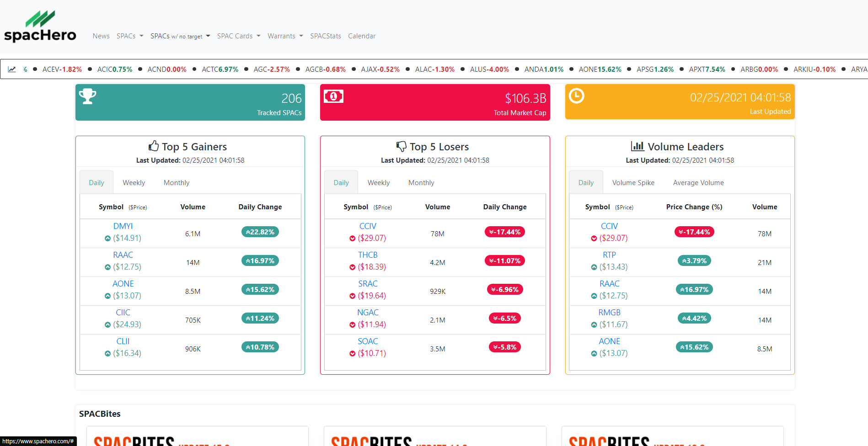Click the red down arrow icon beside SRAC price

pyautogui.click(x=352, y=296)
